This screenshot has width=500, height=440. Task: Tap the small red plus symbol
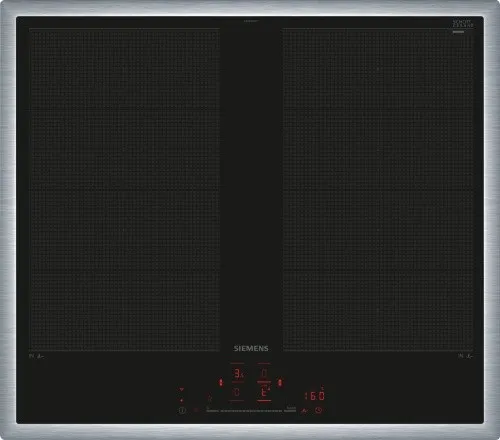[182, 400]
